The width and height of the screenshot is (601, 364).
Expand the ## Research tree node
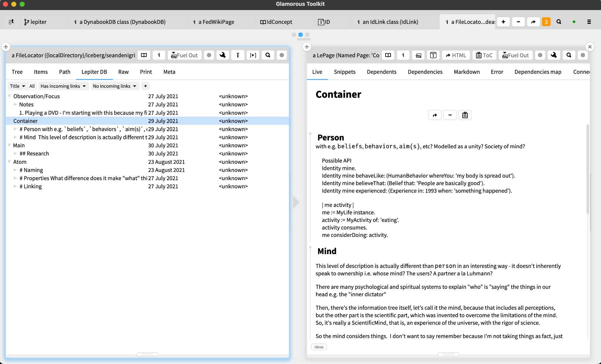point(15,153)
